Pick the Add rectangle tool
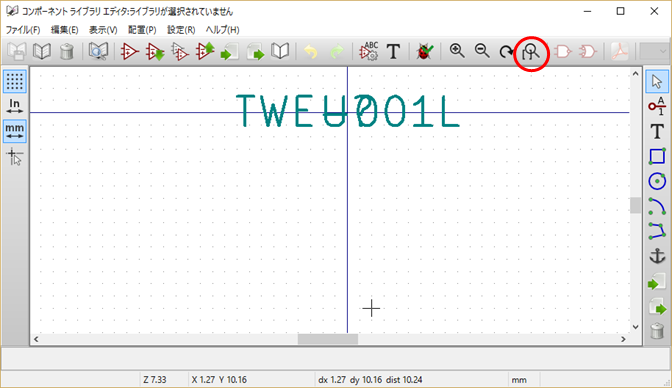This screenshot has height=388, width=672. pos(657,156)
